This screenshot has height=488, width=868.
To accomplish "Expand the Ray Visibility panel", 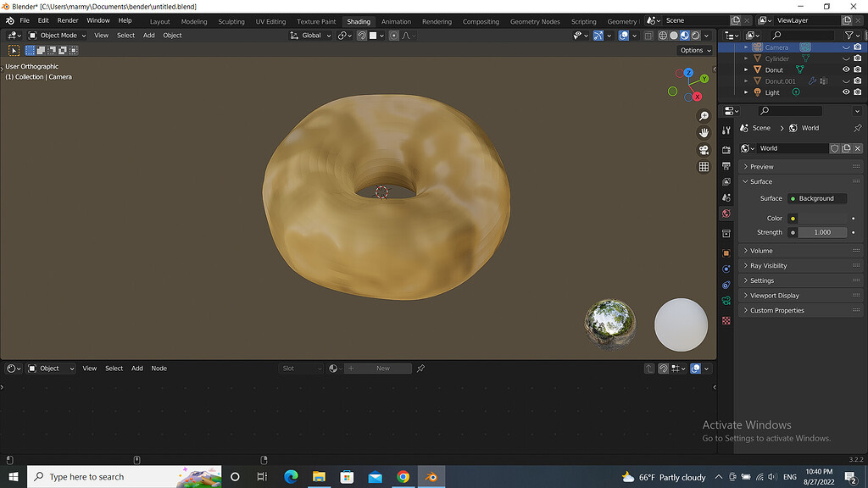I will 800,265.
